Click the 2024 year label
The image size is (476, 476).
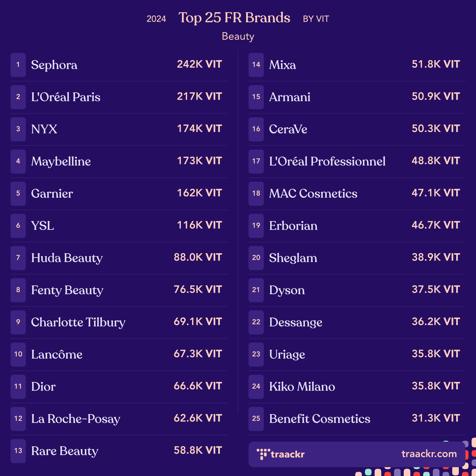coord(156,19)
